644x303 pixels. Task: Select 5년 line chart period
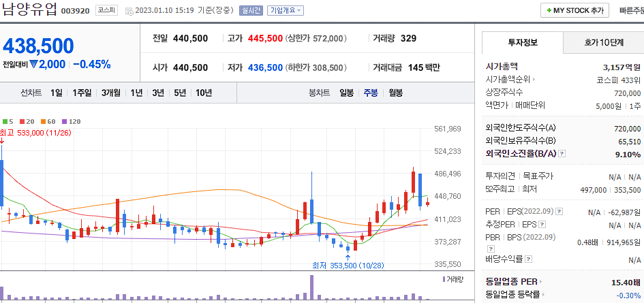click(179, 93)
